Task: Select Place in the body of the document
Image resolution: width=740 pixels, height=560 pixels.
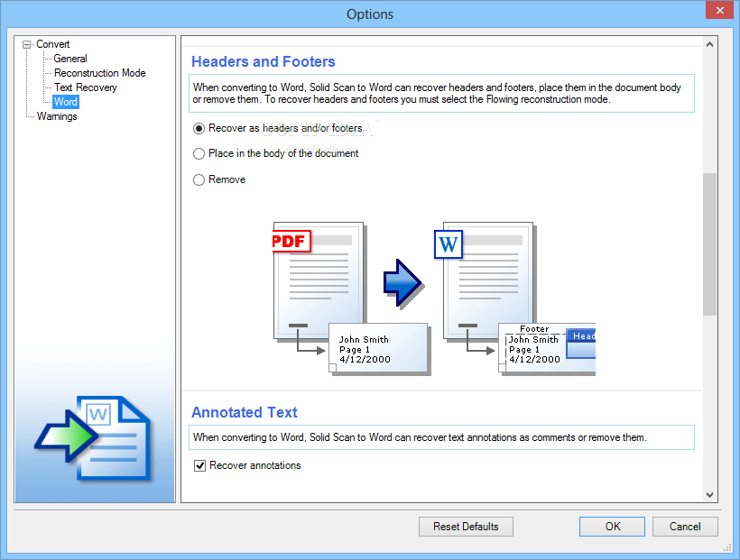Action: pyautogui.click(x=275, y=153)
